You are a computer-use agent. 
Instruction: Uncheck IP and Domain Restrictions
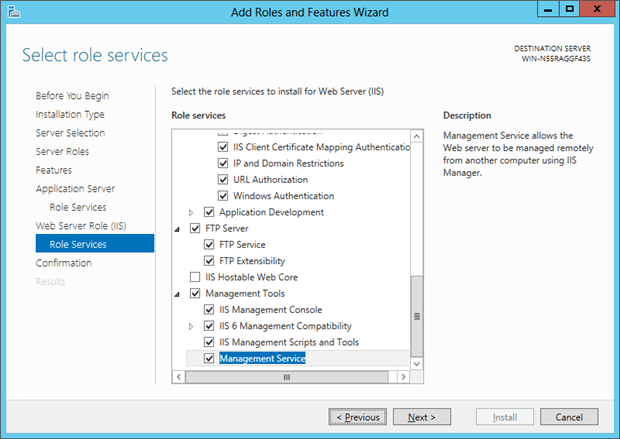[x=223, y=163]
